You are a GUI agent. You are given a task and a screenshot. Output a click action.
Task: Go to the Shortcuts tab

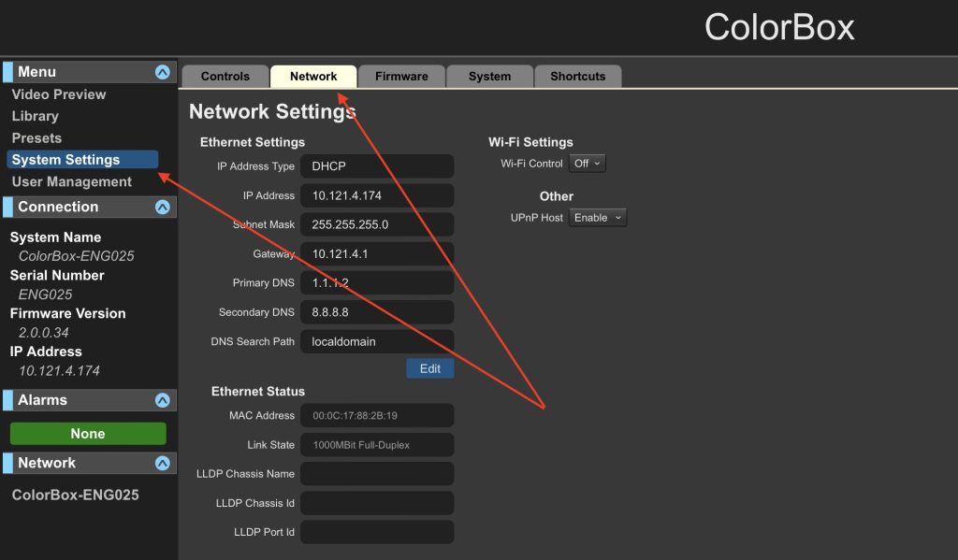click(578, 77)
